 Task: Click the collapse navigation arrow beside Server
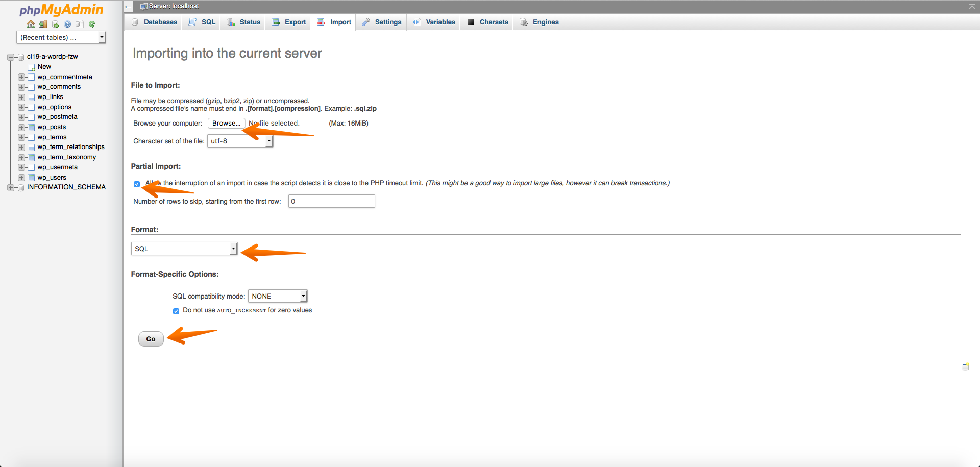click(129, 6)
